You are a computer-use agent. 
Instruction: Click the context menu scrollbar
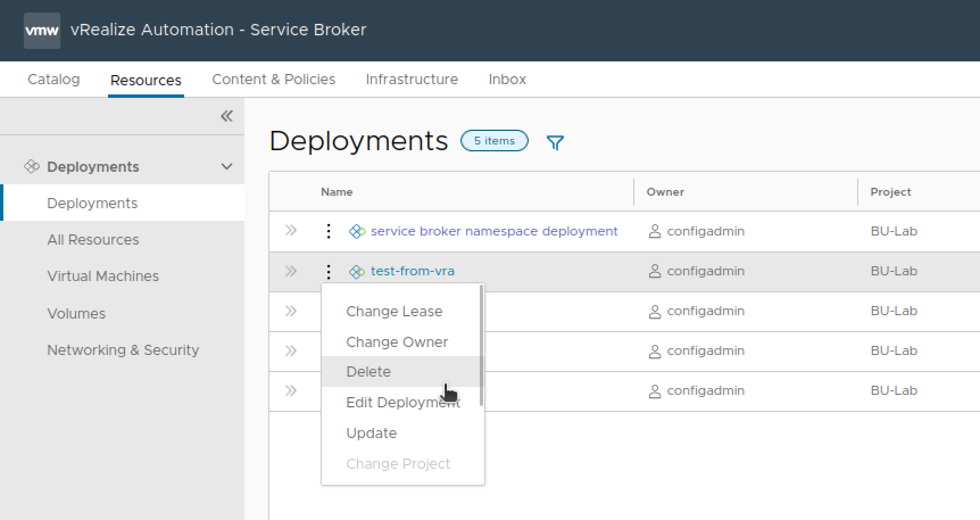point(481,345)
